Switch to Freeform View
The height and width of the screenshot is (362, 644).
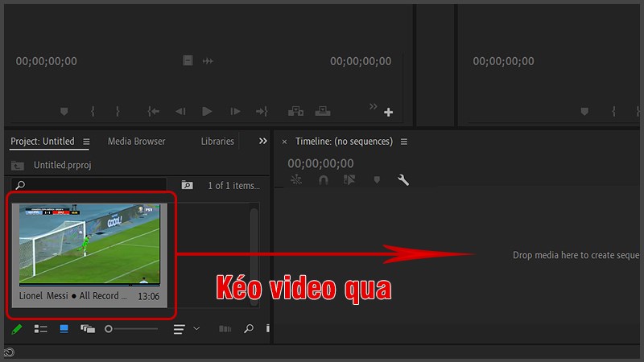pos(88,329)
